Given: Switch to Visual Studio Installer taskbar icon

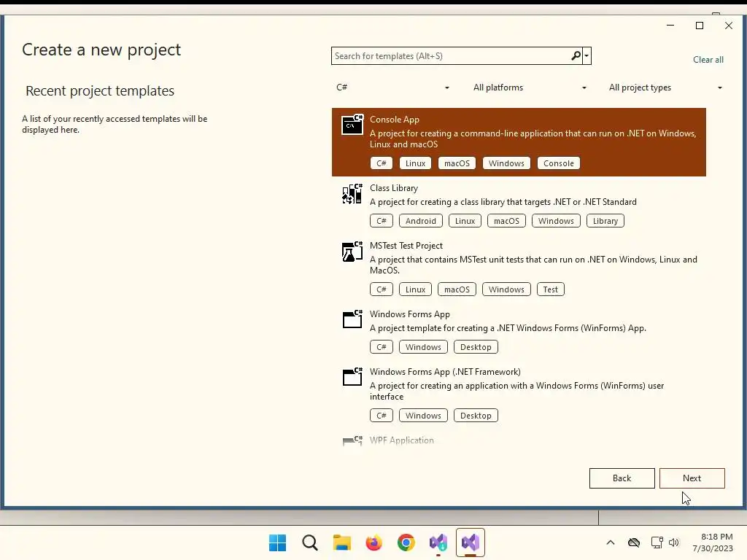Looking at the screenshot, I should point(438,542).
